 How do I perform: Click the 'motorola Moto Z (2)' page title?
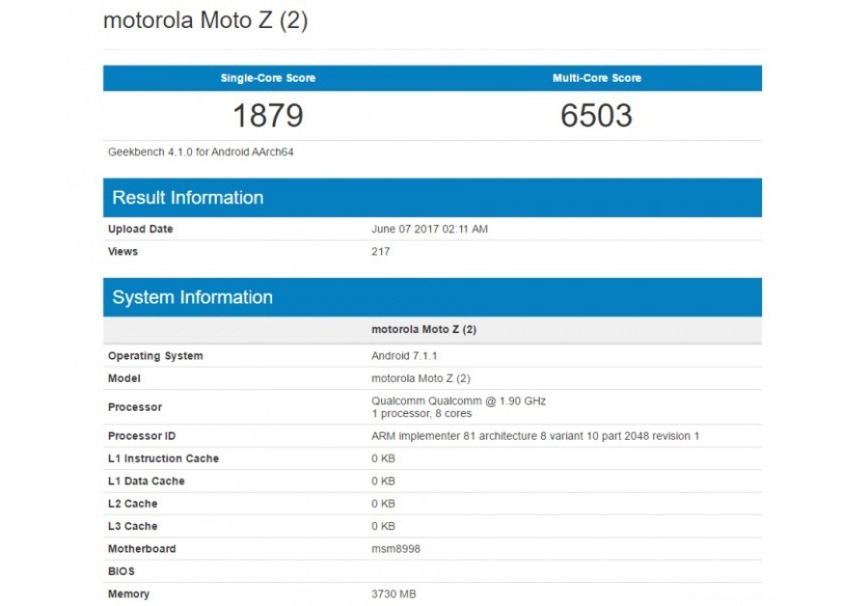click(x=205, y=20)
